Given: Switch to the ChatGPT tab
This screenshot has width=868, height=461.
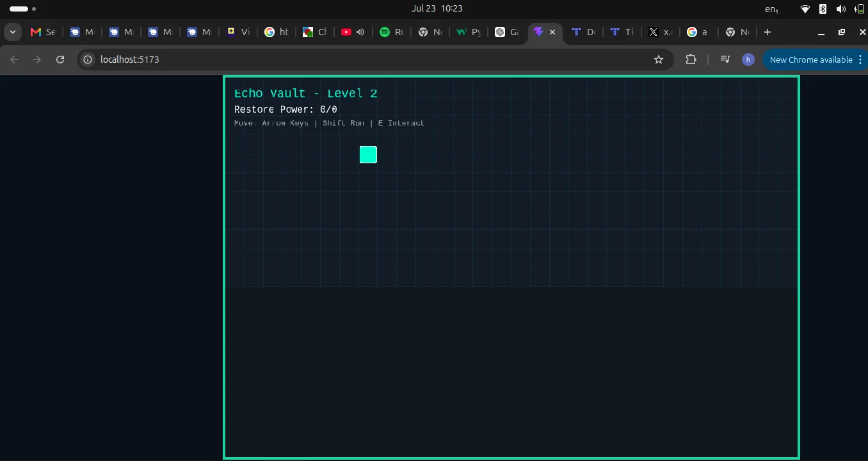Looking at the screenshot, I should (508, 32).
